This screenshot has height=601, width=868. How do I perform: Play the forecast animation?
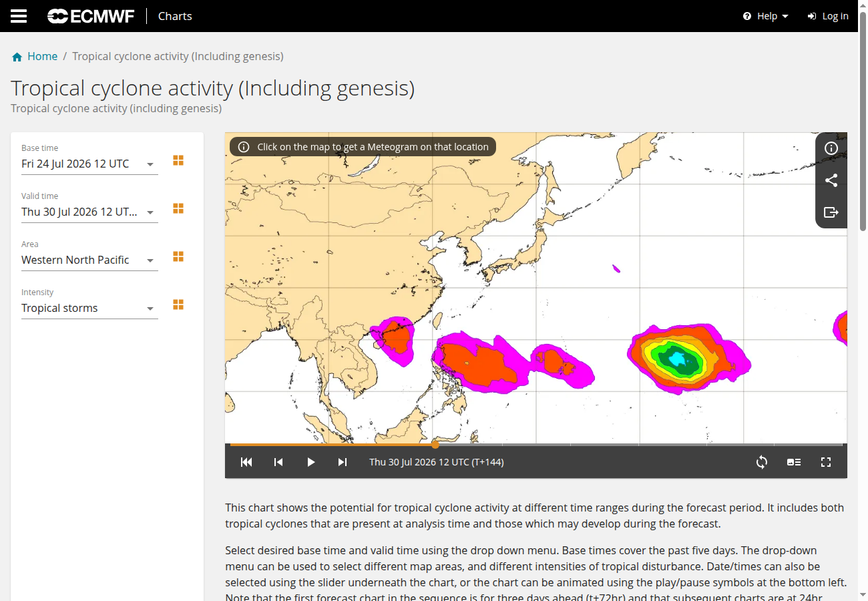(x=310, y=462)
